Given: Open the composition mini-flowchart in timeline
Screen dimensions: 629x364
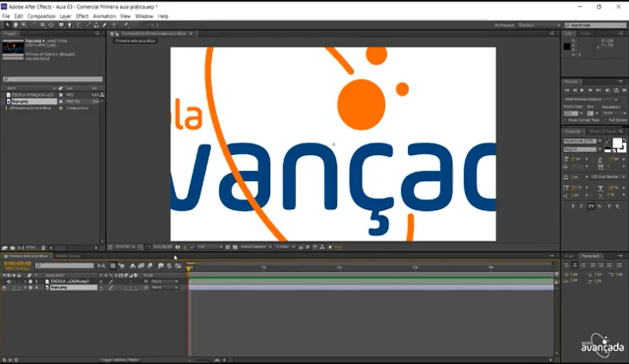Looking at the screenshot, I should pos(102,266).
